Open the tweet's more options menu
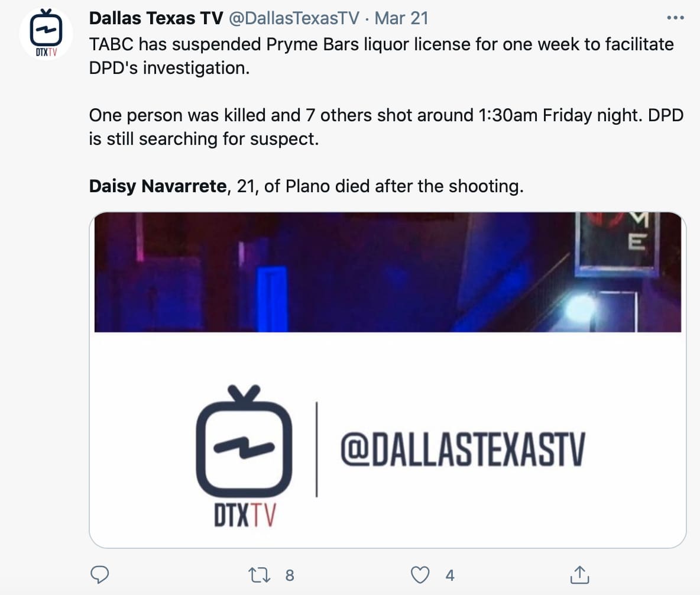The image size is (700, 595). pos(675,17)
